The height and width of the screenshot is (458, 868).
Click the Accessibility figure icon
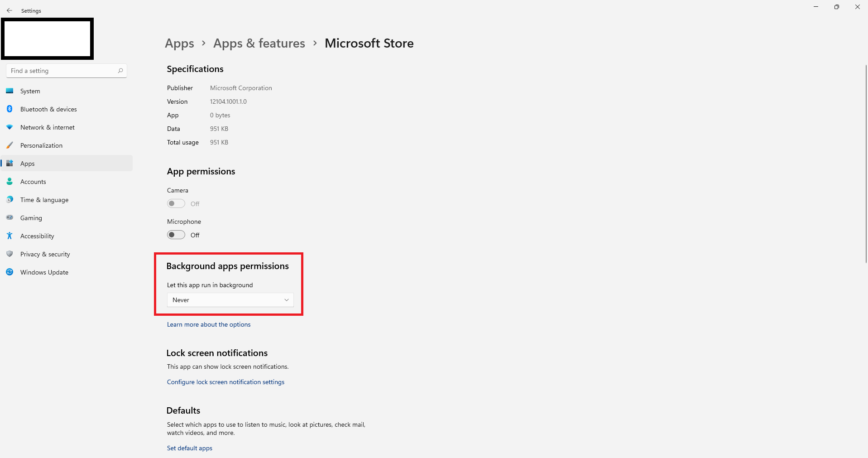click(x=10, y=236)
